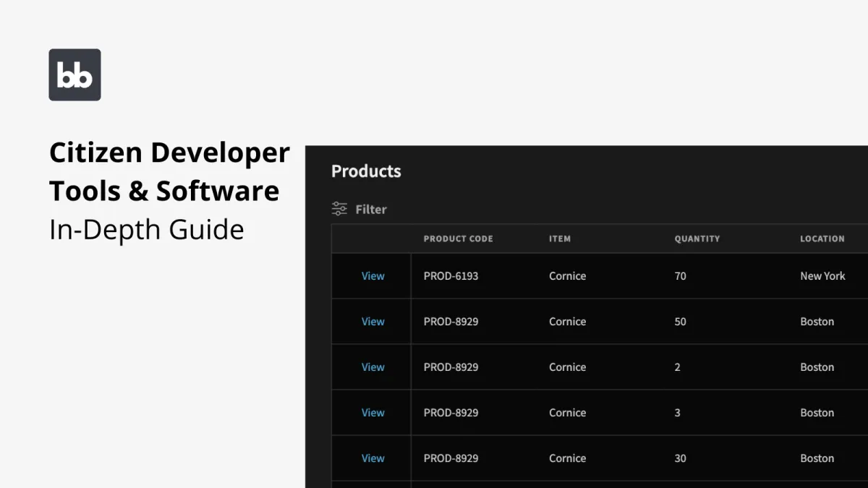Click the bb logo icon
The image size is (868, 488).
[x=75, y=74]
